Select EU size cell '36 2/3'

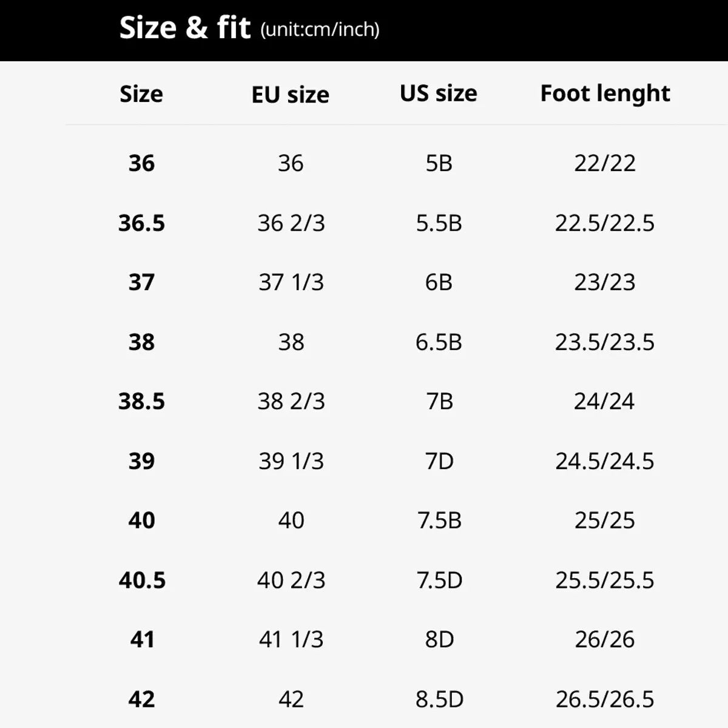tap(291, 223)
